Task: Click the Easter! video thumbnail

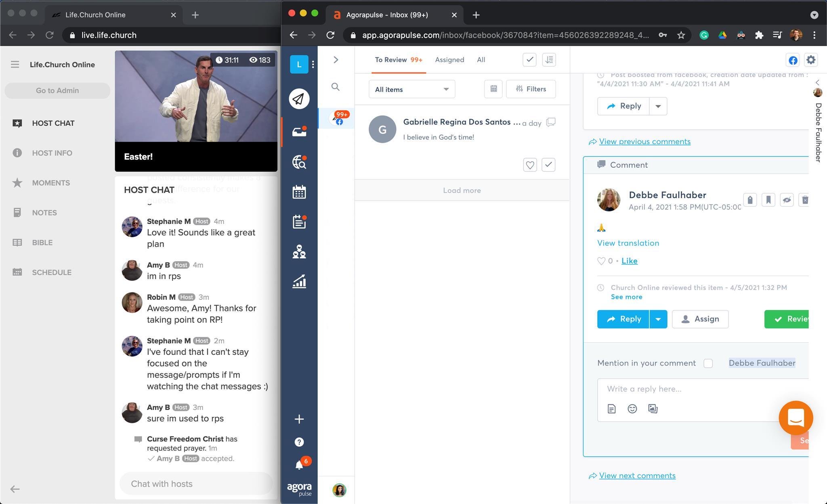Action: [196, 111]
